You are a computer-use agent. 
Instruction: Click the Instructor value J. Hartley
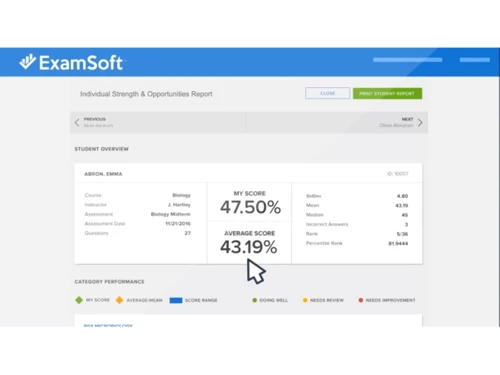pos(179,205)
